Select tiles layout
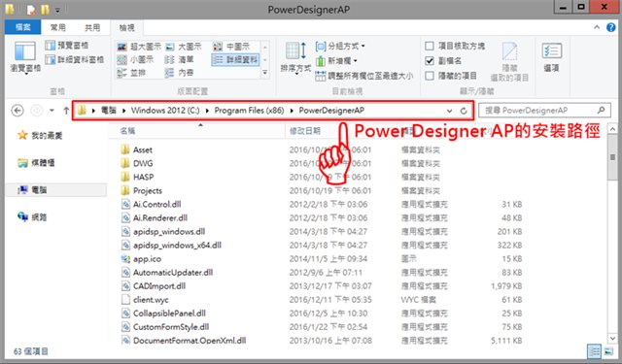 pos(131,73)
